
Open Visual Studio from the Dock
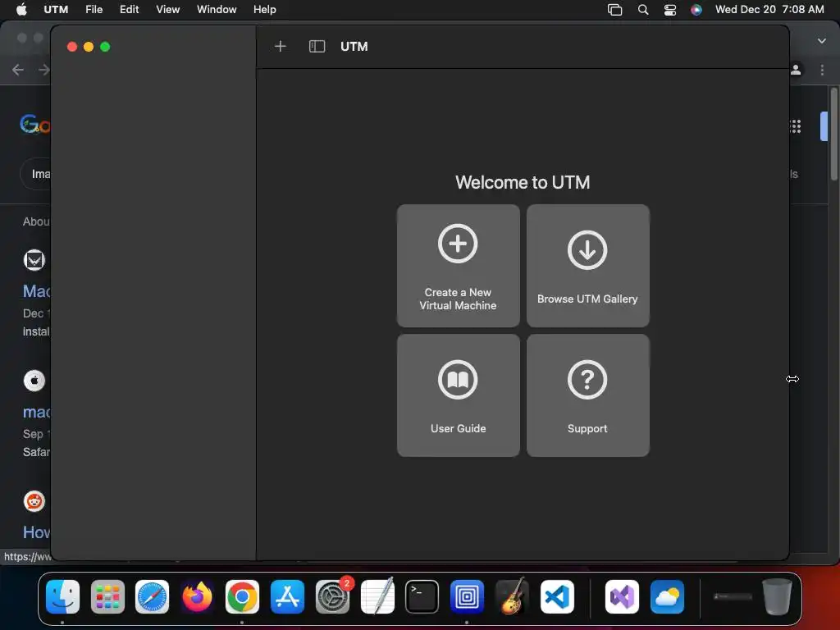pyautogui.click(x=622, y=596)
